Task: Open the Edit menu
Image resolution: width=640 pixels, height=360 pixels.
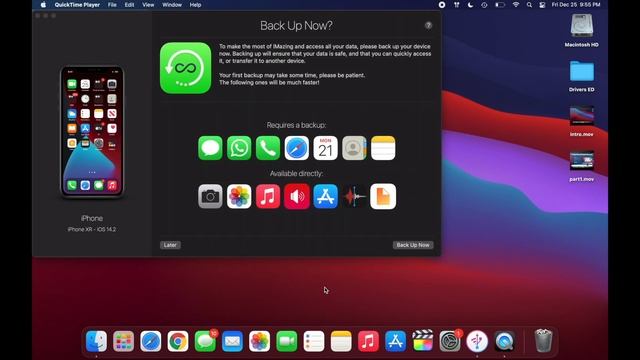Action: 129,5
